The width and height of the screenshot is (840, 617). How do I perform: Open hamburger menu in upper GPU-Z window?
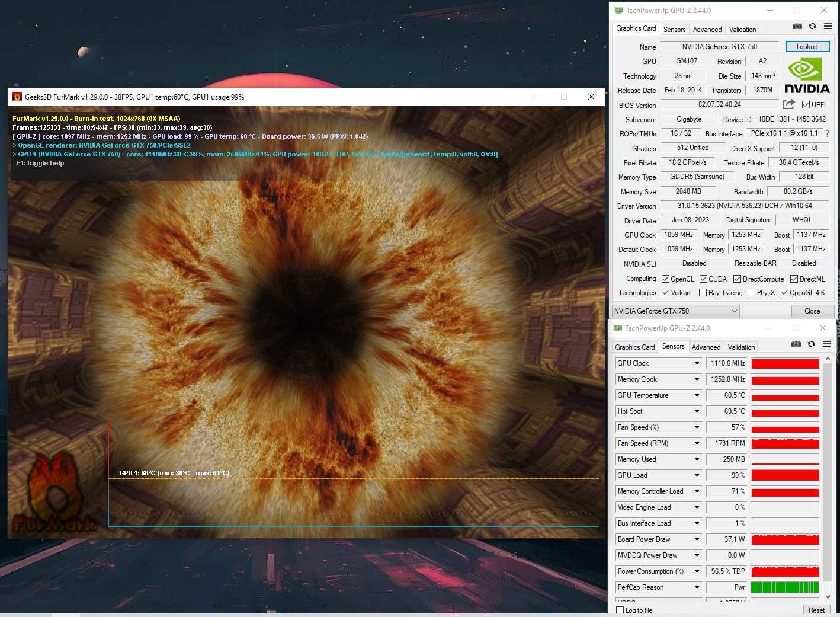[x=828, y=26]
